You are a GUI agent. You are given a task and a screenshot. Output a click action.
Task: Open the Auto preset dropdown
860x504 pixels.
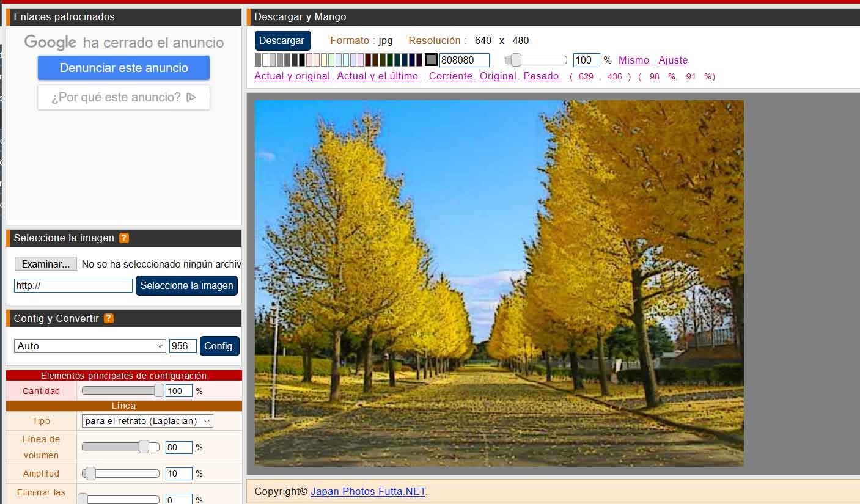90,346
